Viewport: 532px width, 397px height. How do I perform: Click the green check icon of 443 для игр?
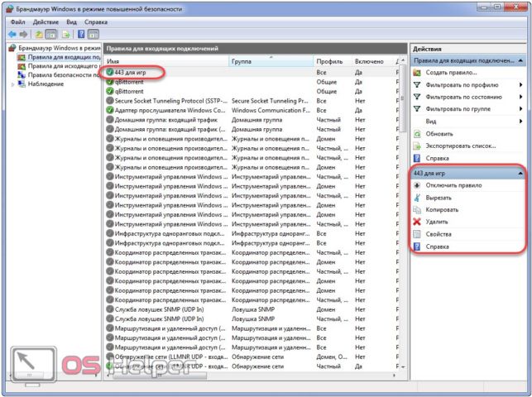coord(109,72)
